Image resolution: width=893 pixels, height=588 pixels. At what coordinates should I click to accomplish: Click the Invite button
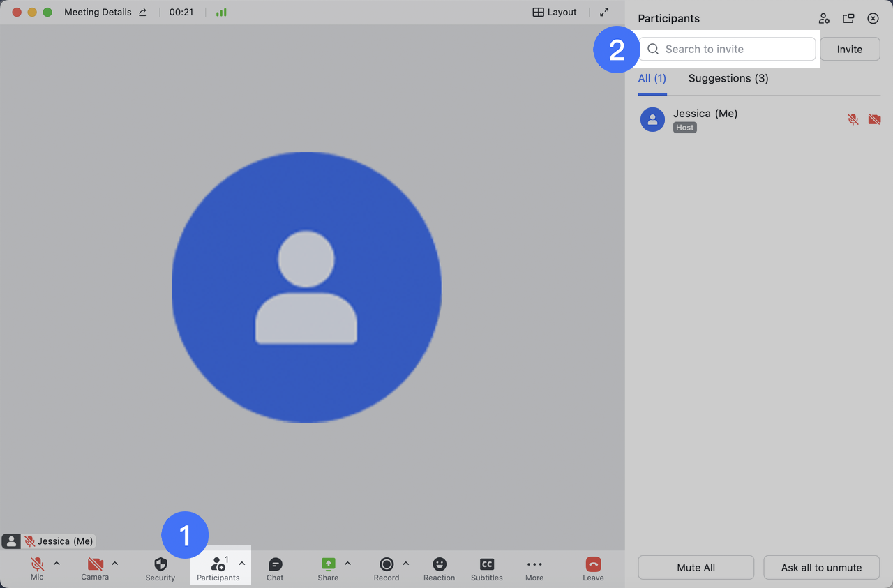tap(850, 49)
